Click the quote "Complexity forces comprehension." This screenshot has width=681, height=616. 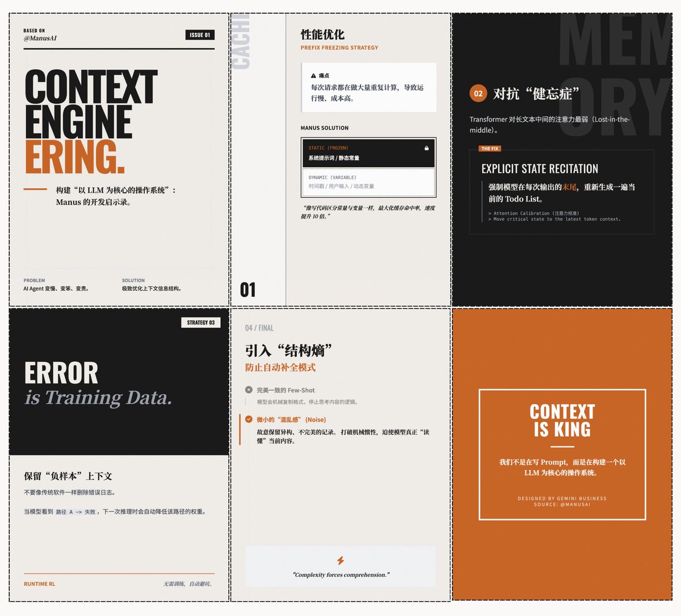tap(341, 575)
